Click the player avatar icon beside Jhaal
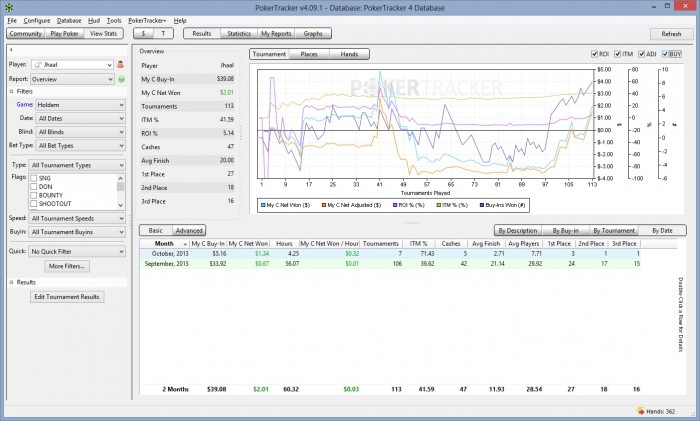The height and width of the screenshot is (421, 700). 120,65
